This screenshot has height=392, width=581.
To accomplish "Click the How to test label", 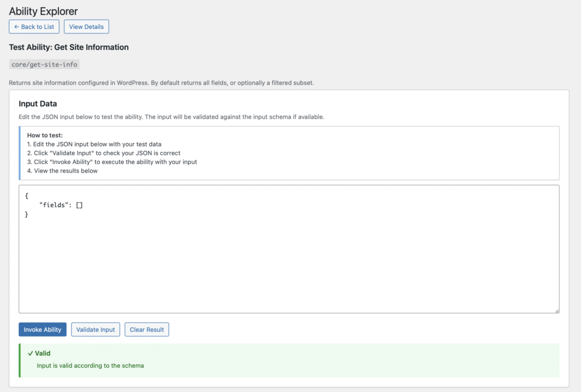I will point(45,135).
